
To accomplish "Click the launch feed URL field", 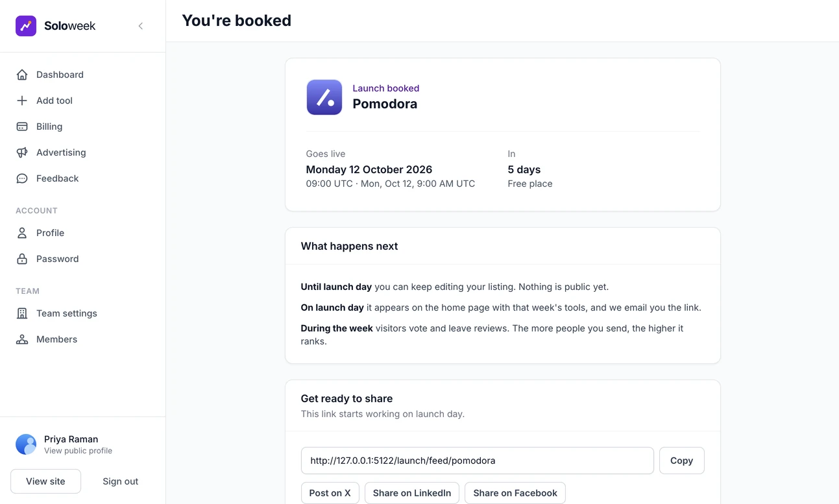I will 478,461.
